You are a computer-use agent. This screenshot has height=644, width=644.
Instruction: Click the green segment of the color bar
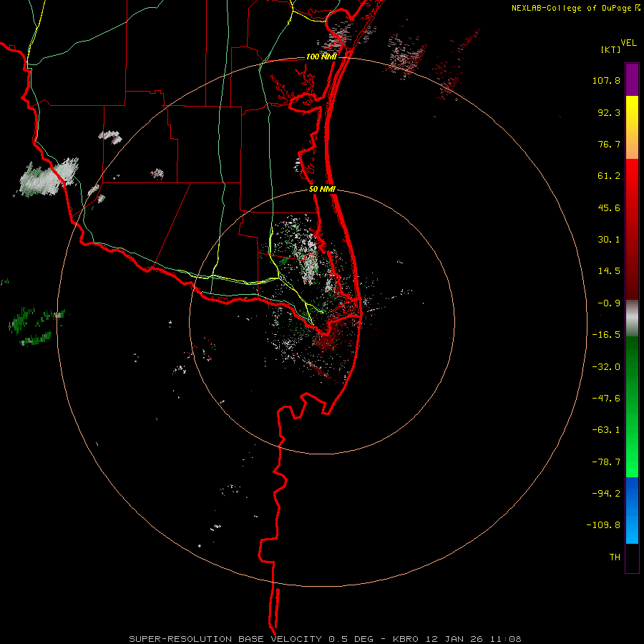[x=632, y=406]
